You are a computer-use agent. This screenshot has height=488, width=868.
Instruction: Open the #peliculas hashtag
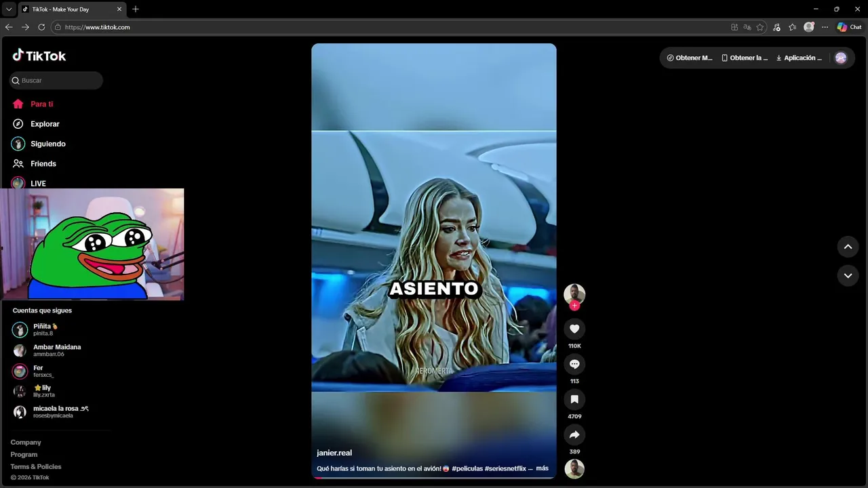(467, 468)
